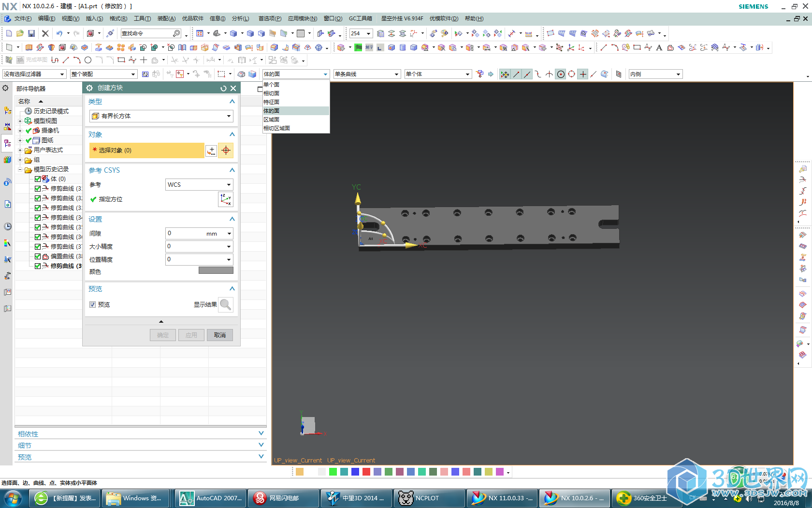The image size is (812, 508).
Task: Toggle the fourth 修剪曲线 feature checkbox
Action: tap(38, 218)
